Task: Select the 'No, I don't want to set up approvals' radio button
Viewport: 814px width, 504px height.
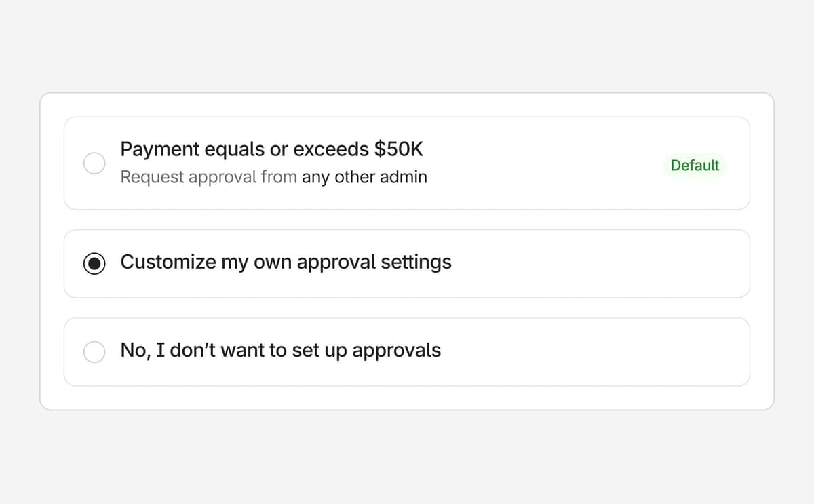Action: (94, 351)
